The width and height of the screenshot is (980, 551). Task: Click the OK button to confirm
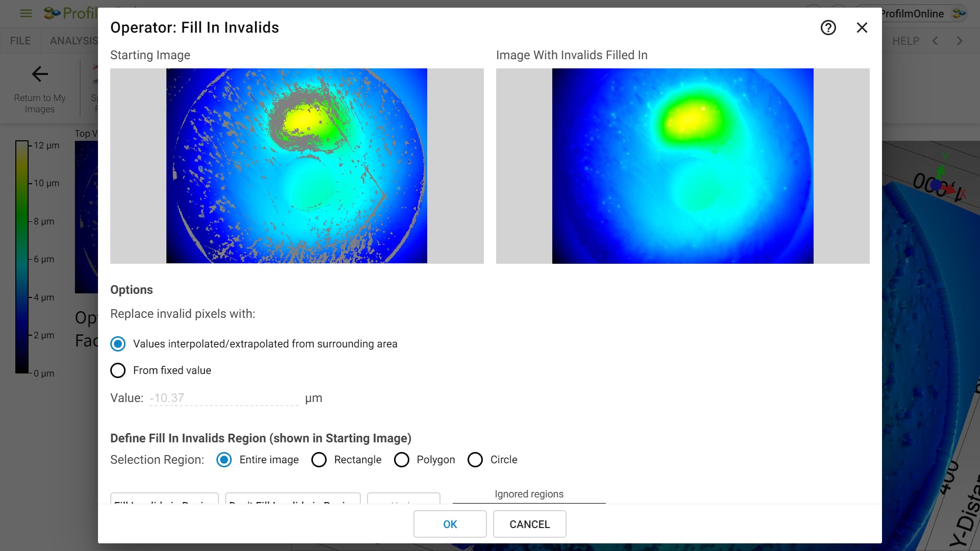(x=450, y=524)
